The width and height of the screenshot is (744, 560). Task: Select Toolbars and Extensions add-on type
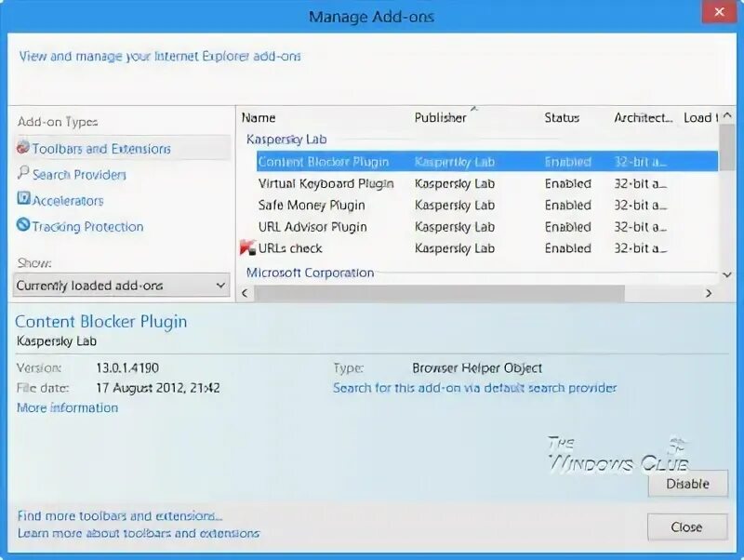click(122, 149)
